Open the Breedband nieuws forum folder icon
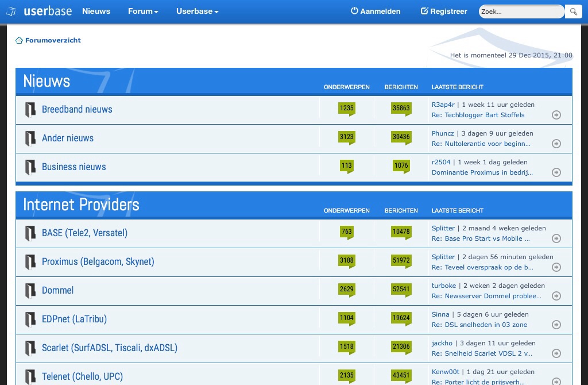 coord(30,110)
